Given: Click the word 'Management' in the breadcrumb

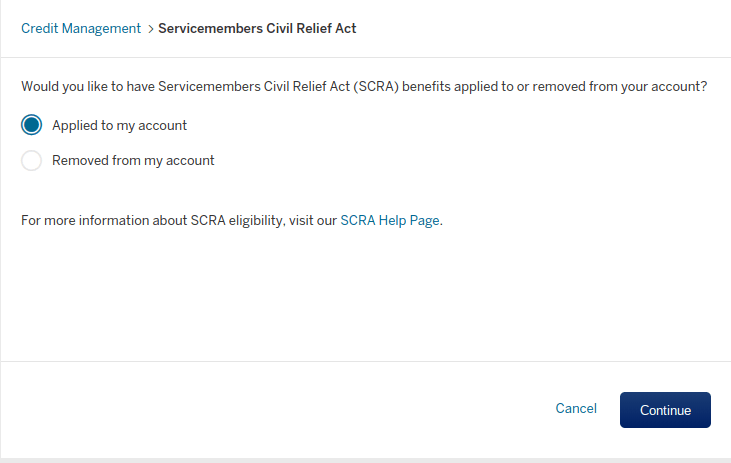Looking at the screenshot, I should (101, 28).
